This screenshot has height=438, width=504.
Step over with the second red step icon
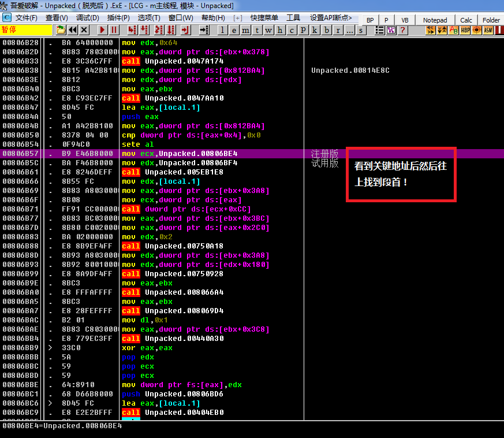pos(144,30)
